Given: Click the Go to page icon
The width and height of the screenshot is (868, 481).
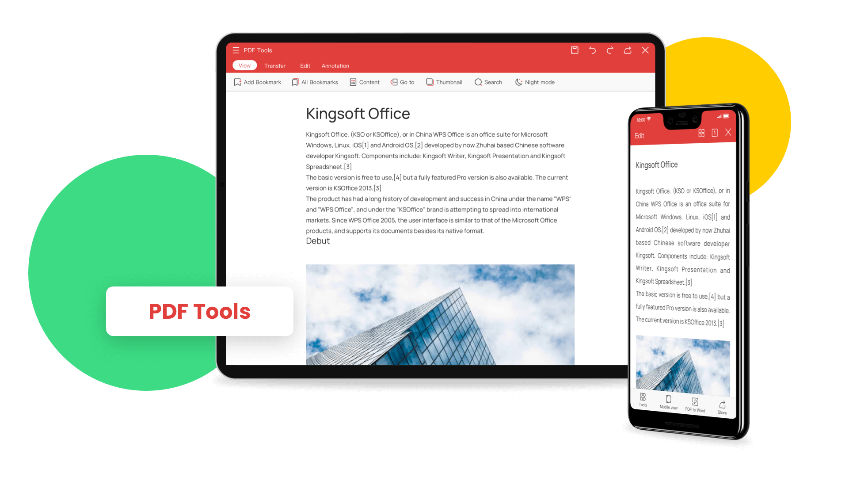Looking at the screenshot, I should 394,82.
